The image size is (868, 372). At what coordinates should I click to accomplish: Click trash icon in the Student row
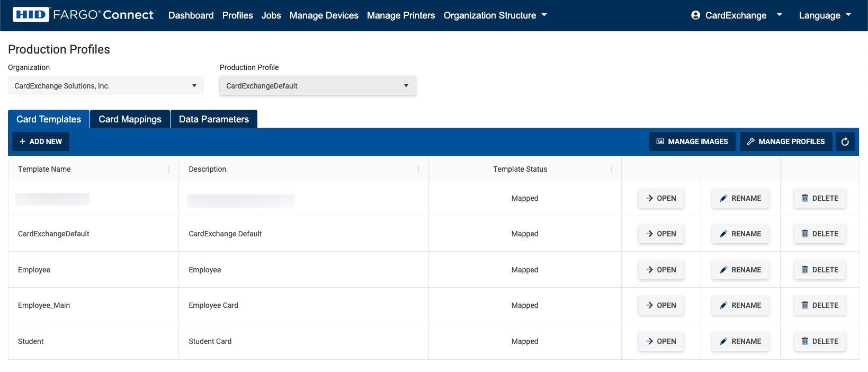805,341
